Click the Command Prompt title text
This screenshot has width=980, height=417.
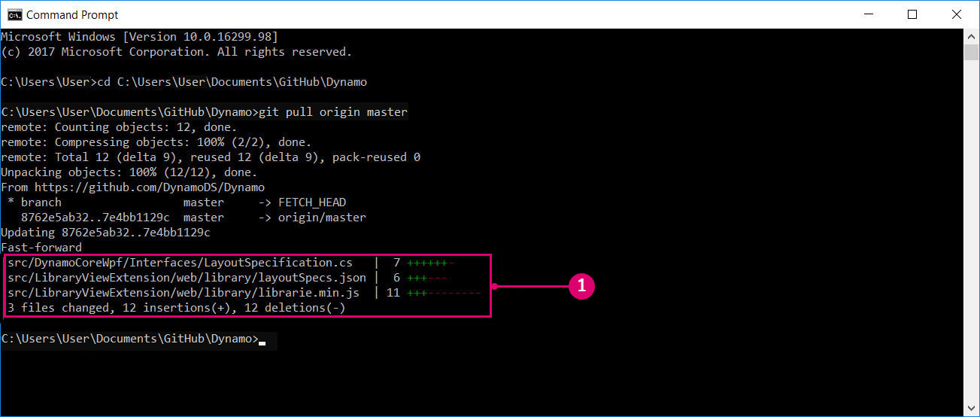[x=72, y=14]
